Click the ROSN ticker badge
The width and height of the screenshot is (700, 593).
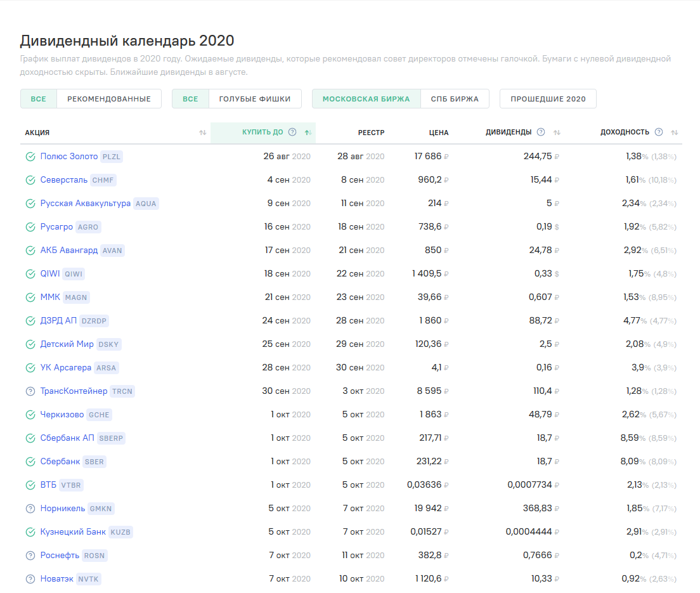(94, 556)
